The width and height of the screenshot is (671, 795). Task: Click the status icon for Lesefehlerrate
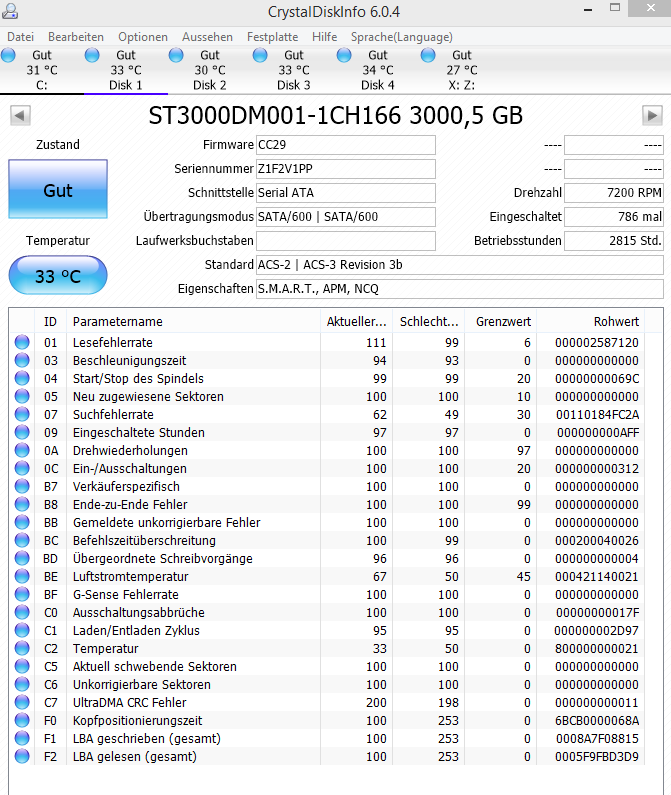22,342
